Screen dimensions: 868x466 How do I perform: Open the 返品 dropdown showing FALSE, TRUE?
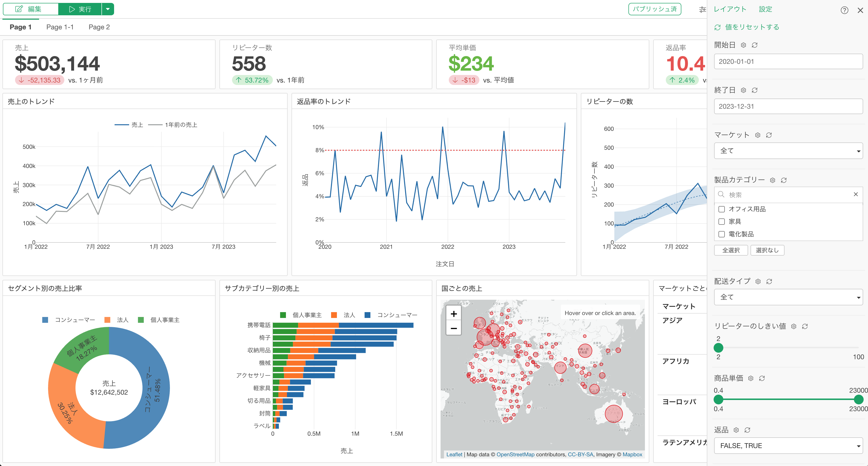coord(788,446)
